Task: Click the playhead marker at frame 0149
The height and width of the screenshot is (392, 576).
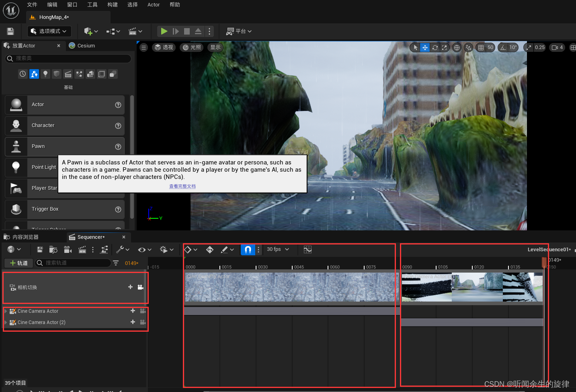Action: [x=544, y=262]
